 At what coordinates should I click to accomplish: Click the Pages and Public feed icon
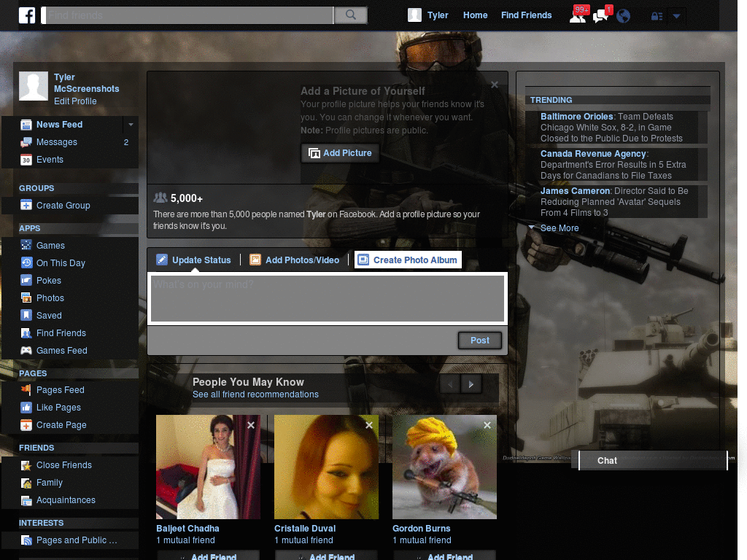point(26,540)
